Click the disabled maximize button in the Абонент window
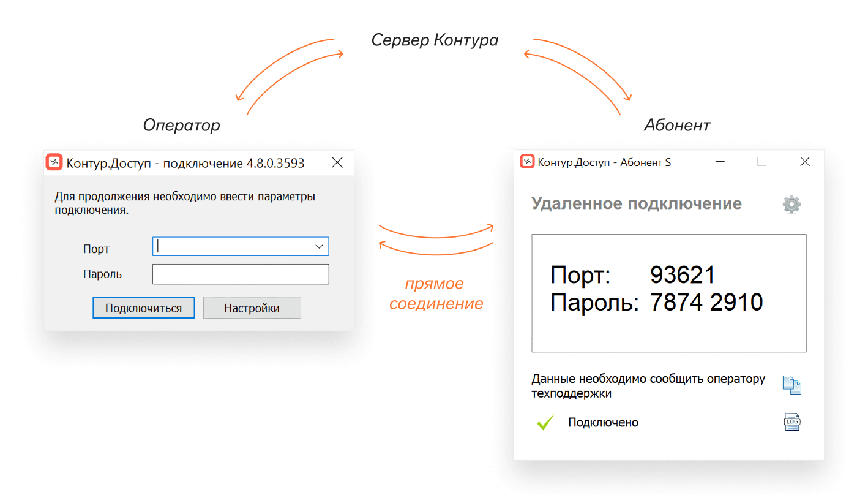This screenshot has height=495, width=868. click(x=761, y=162)
